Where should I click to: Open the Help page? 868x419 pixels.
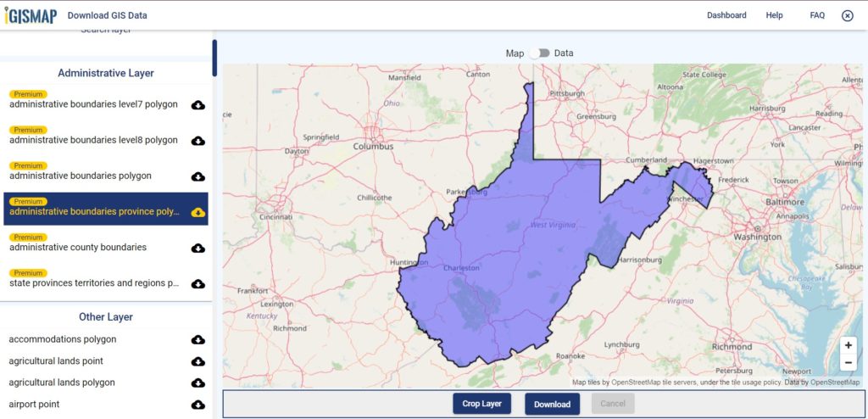(x=775, y=15)
